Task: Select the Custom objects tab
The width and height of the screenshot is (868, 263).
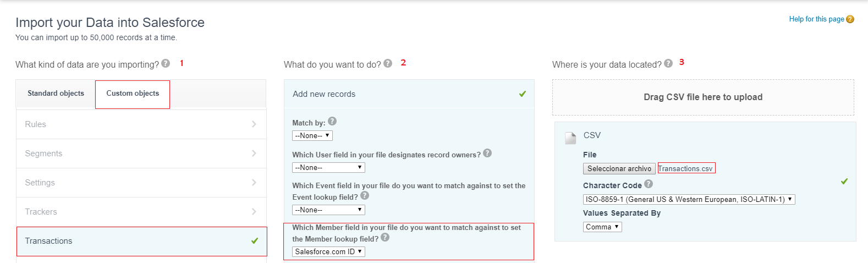Action: point(133,94)
